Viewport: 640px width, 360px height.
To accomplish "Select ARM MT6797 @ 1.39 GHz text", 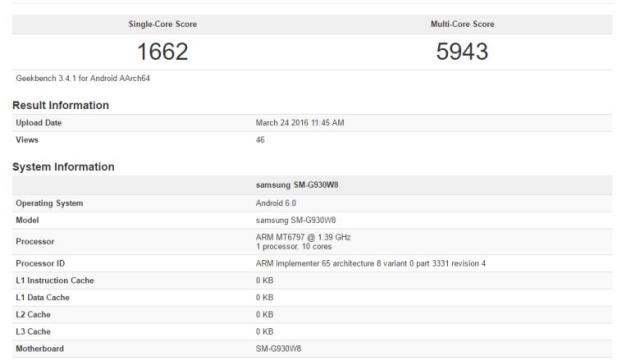I will pyautogui.click(x=303, y=237).
